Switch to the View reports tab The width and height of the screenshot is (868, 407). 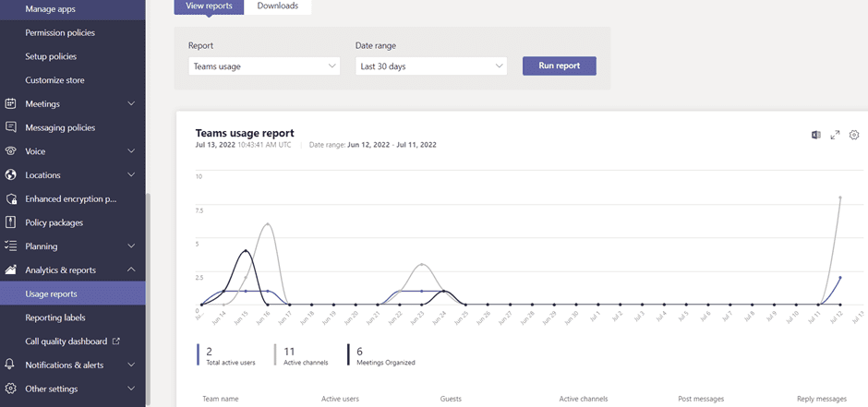209,6
